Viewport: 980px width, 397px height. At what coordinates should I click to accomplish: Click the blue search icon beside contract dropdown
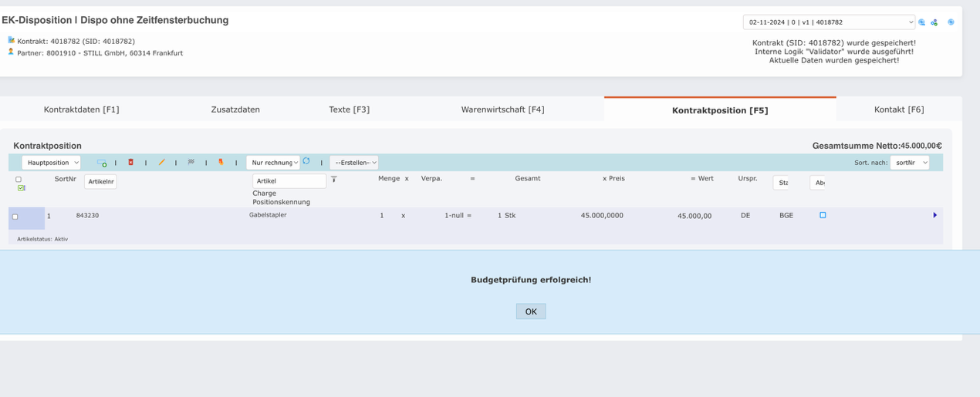921,22
